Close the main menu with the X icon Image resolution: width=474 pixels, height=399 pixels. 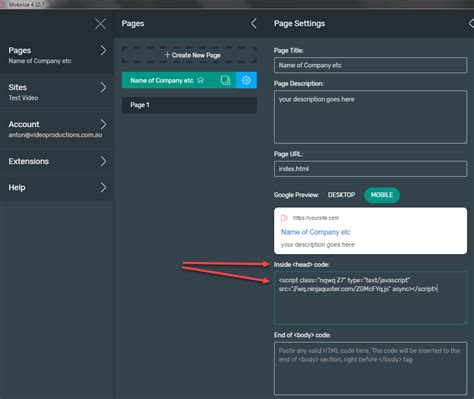(100, 24)
